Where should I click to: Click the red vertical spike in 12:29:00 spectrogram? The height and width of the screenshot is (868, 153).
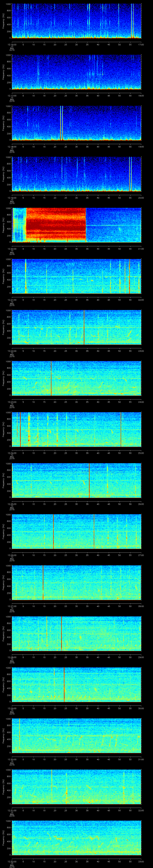tap(64, 685)
